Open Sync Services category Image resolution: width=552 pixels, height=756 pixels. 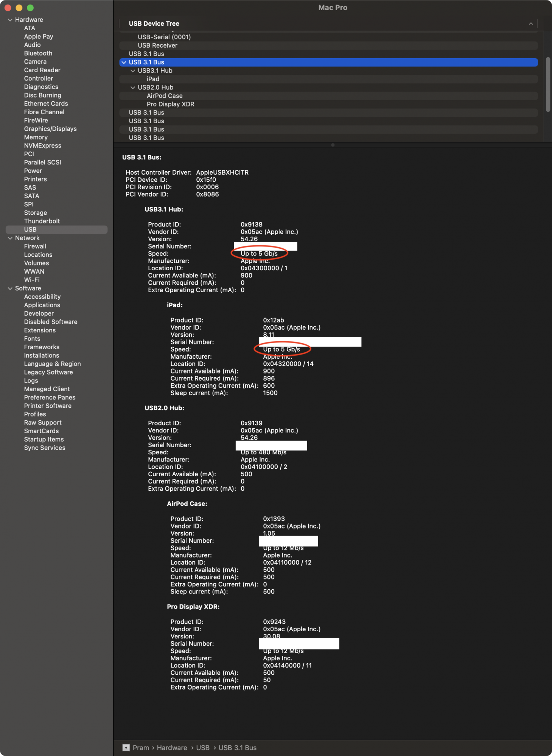45,448
